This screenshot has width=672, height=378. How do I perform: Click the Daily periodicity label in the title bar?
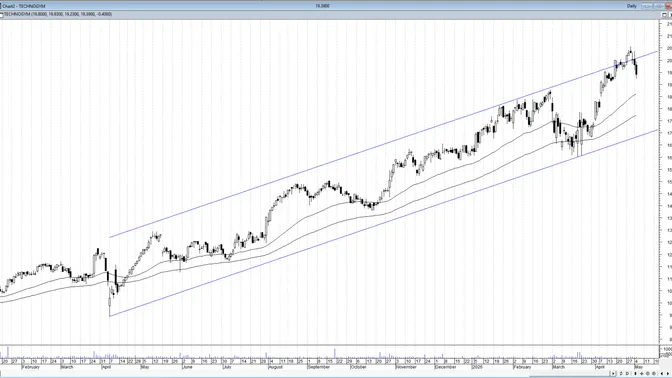point(632,6)
